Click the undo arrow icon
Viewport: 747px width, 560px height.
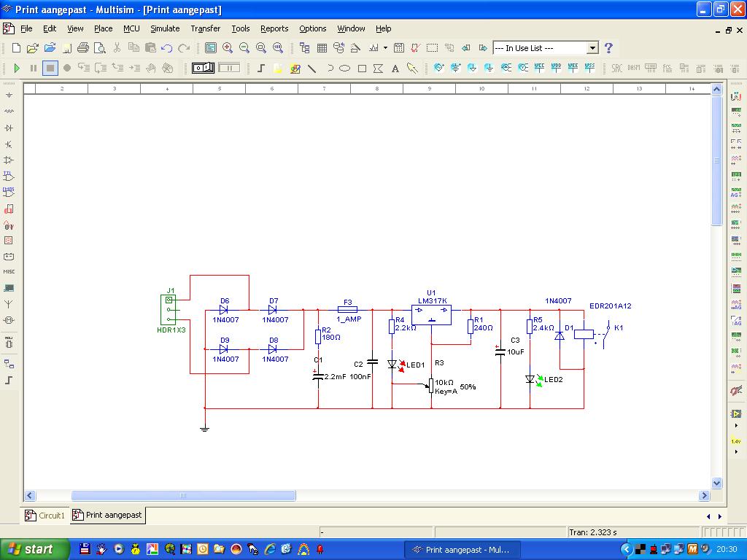pos(167,48)
